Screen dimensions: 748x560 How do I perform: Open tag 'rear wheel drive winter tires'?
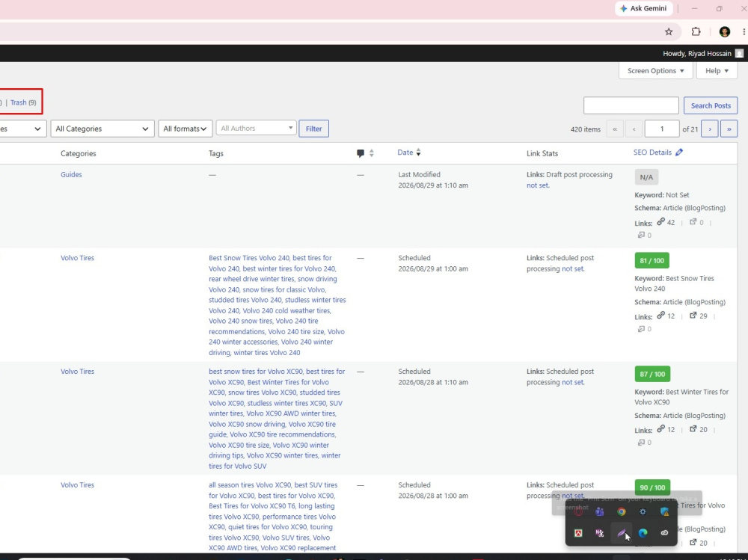tap(252, 279)
